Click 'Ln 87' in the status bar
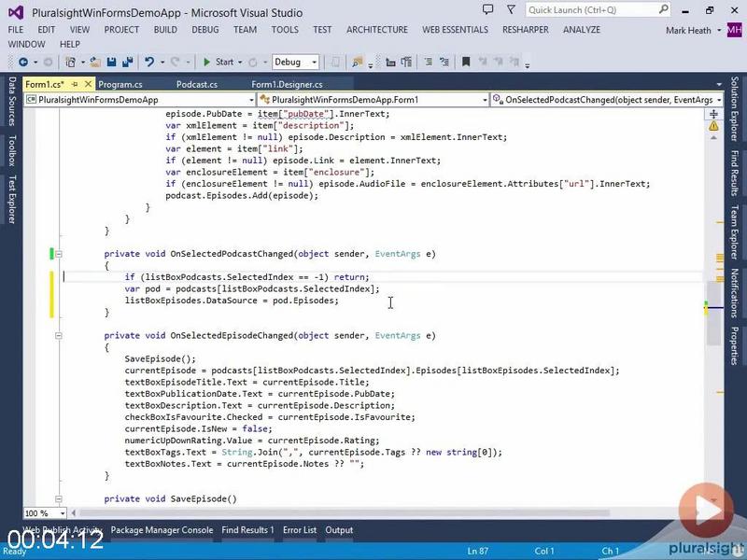The width and height of the screenshot is (747, 560). point(477,551)
